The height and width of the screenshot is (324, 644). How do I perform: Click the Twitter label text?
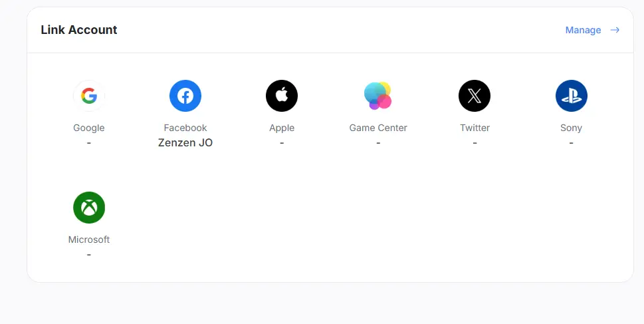pos(475,128)
